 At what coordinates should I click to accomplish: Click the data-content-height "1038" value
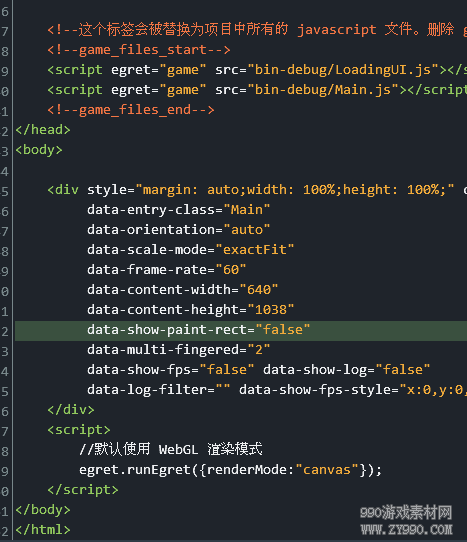(x=271, y=310)
